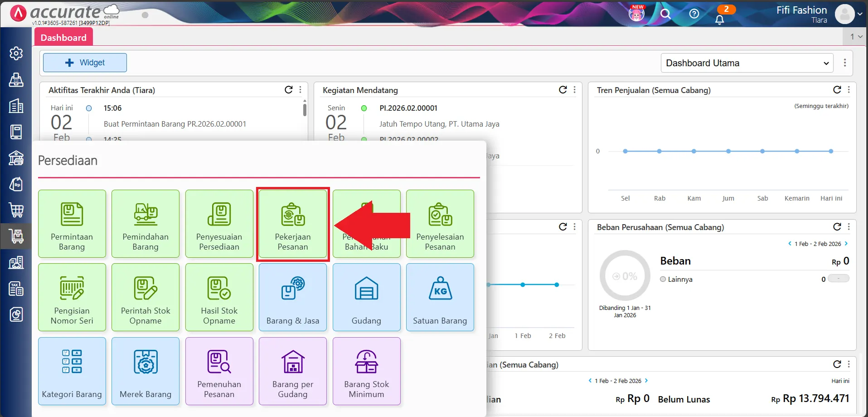Open Barang & Jasa list

tap(293, 298)
